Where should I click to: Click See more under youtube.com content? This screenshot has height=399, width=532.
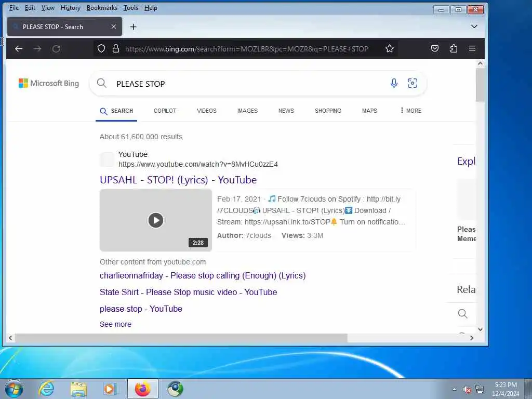[115, 324]
